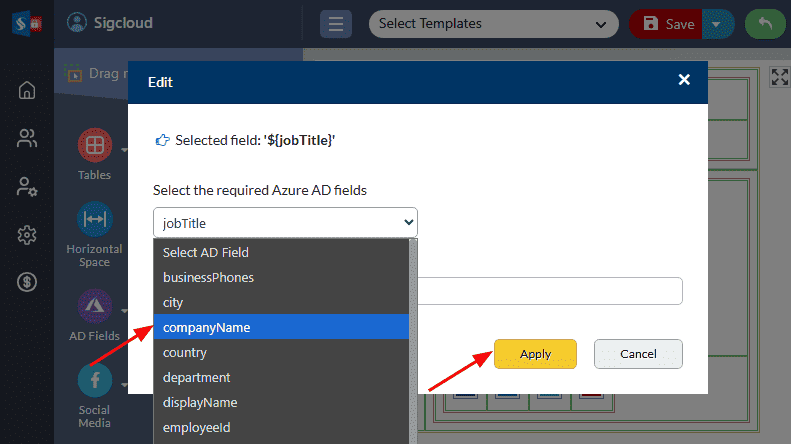Open the Users icon in sidebar
791x444 pixels.
pos(27,139)
